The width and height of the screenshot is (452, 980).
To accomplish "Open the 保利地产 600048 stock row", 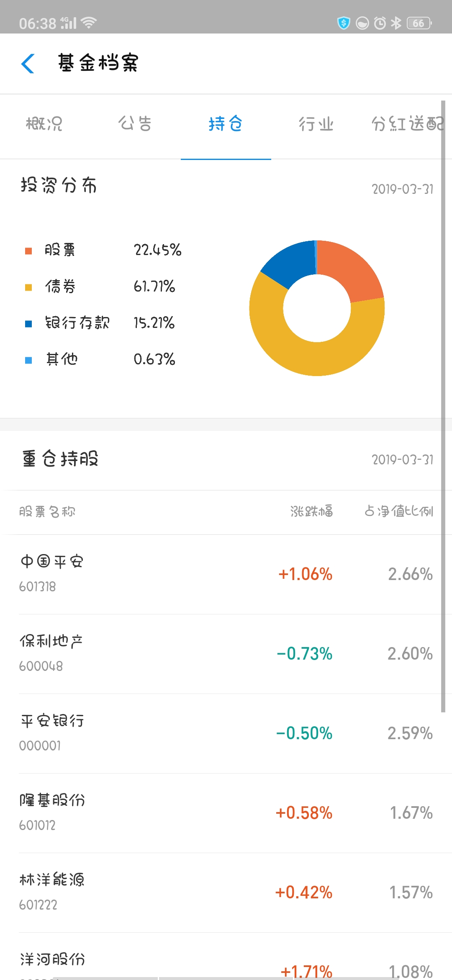I will pyautogui.click(x=226, y=654).
